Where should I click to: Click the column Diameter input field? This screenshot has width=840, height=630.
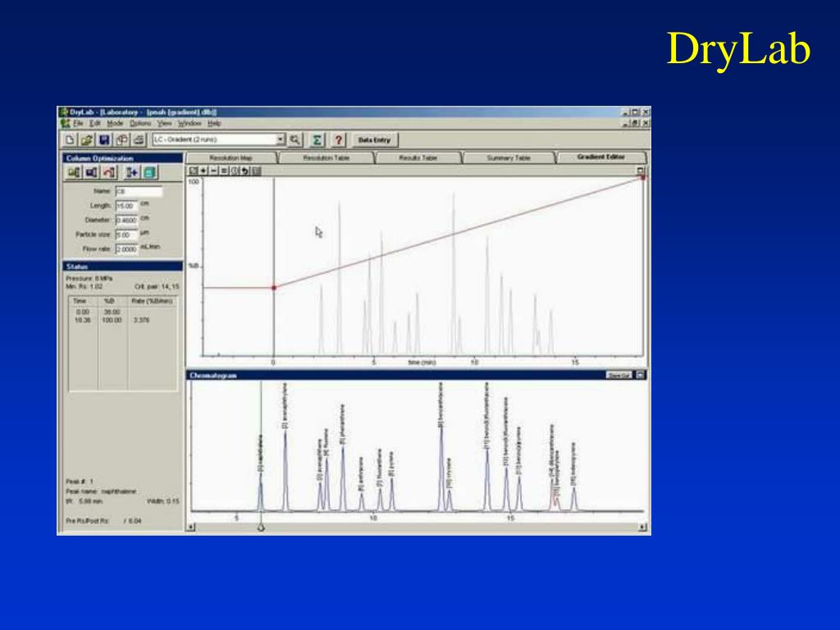pos(126,220)
